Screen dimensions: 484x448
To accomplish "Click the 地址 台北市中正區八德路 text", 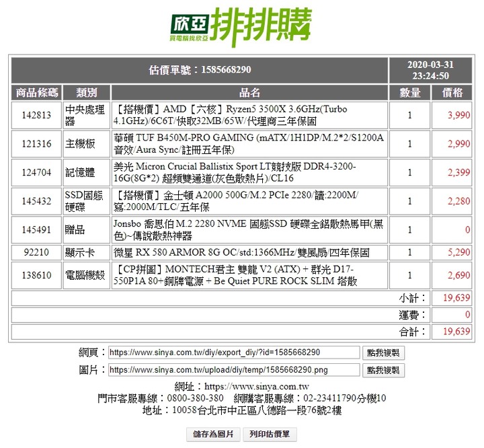I will 242,410.
